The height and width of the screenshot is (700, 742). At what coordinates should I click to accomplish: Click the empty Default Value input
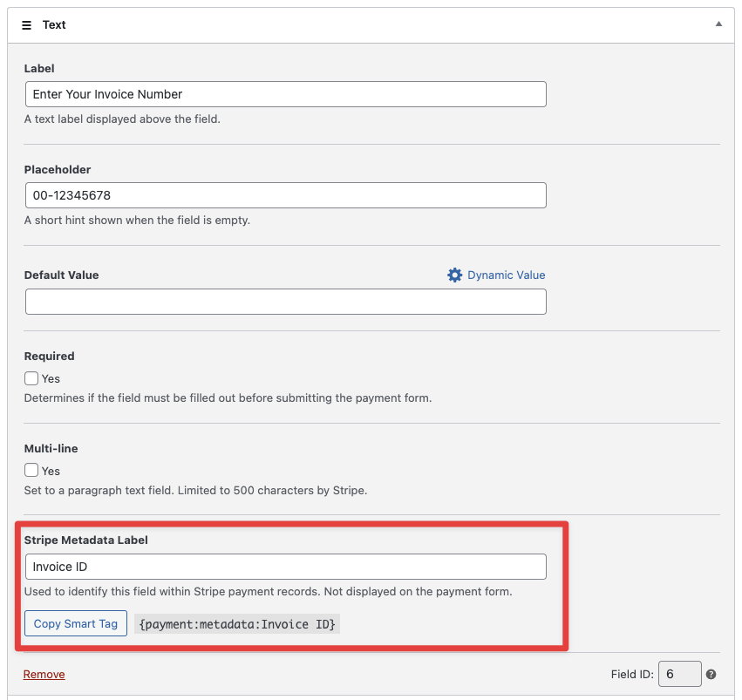tap(285, 302)
